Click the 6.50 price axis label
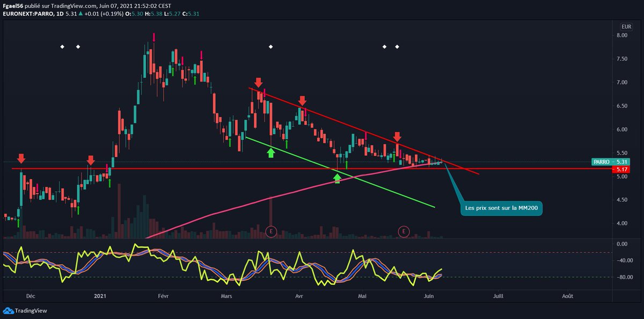644x319 pixels. tap(622, 106)
